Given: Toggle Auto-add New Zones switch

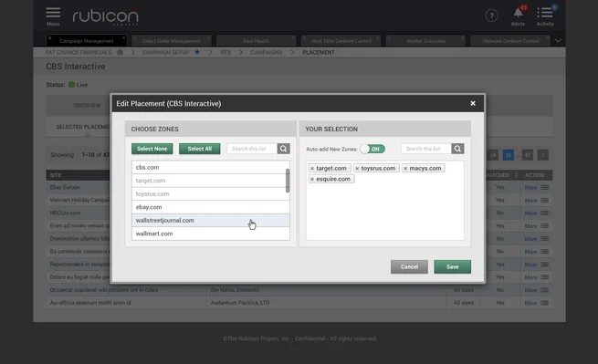Looking at the screenshot, I should coord(372,149).
